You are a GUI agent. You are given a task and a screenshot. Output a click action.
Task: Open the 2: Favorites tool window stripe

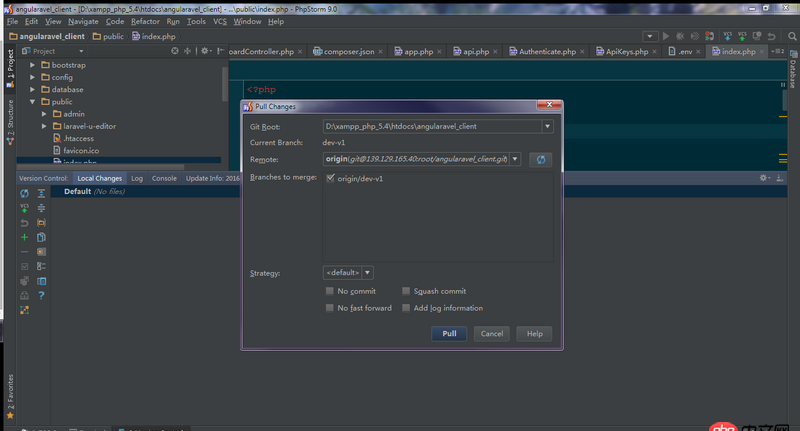(10, 396)
